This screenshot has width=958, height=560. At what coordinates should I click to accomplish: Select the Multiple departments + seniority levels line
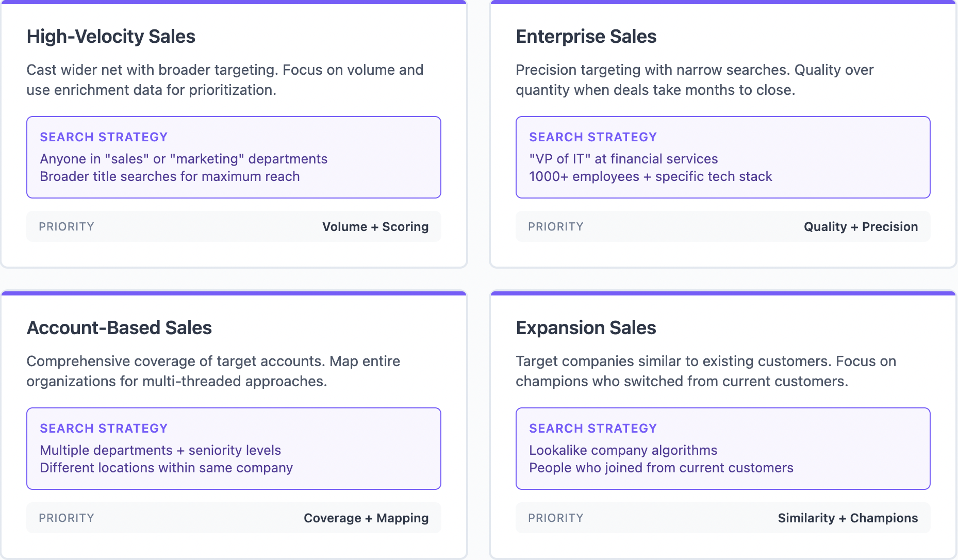click(x=160, y=450)
